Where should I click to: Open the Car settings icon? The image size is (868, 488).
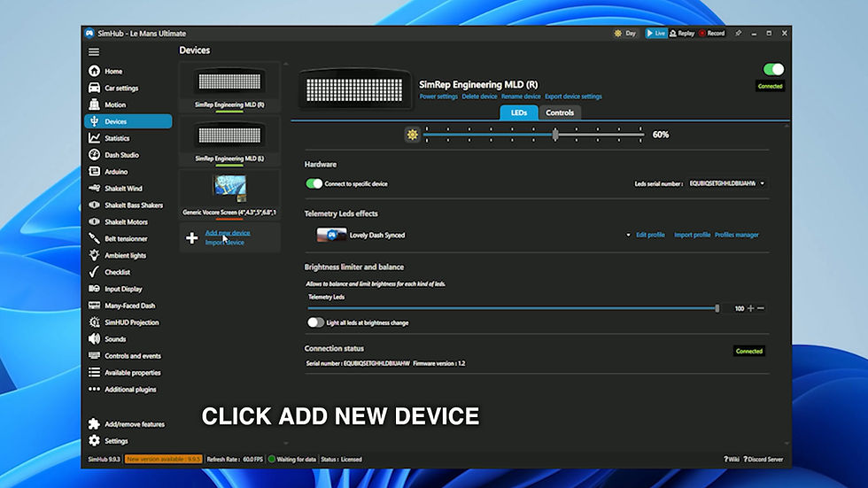pos(94,88)
